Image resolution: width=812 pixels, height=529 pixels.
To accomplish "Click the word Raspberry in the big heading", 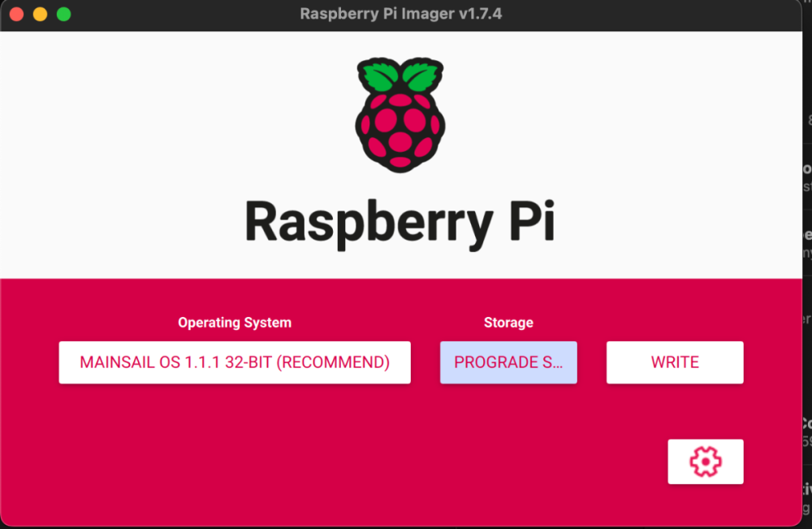I will pos(369,223).
